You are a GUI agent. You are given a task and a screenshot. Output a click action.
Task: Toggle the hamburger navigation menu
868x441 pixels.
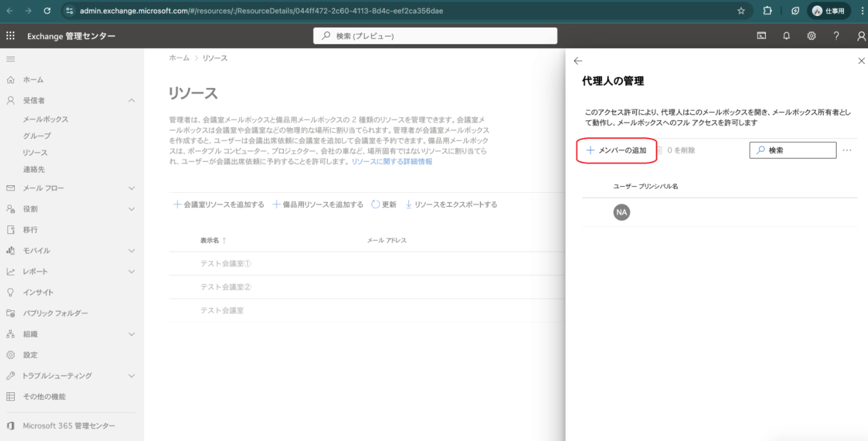coord(10,59)
